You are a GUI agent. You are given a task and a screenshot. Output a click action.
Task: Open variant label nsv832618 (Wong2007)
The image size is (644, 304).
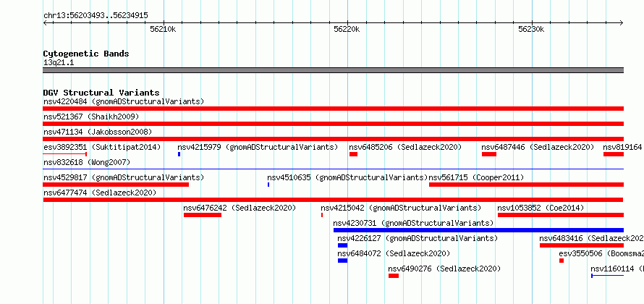[87, 162]
